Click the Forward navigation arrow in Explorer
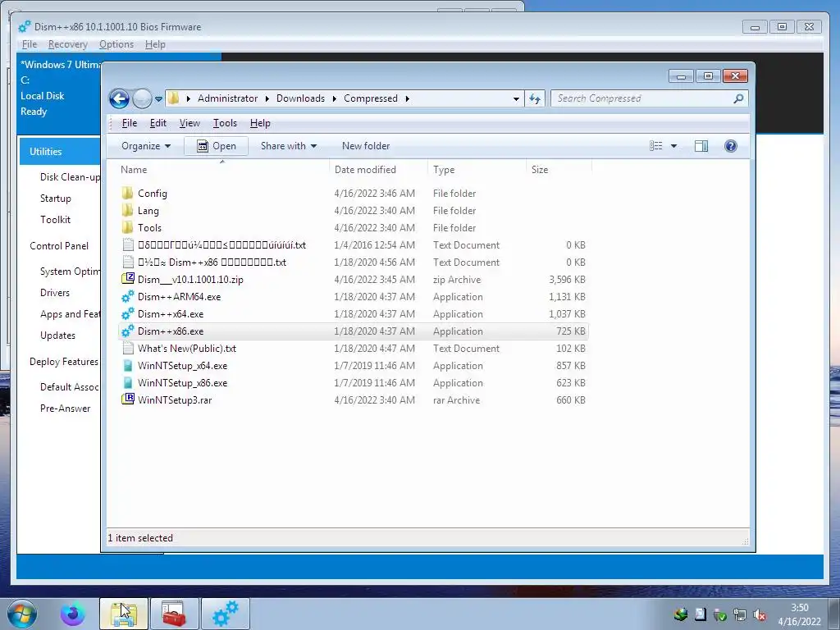The width and height of the screenshot is (840, 630). click(142, 98)
